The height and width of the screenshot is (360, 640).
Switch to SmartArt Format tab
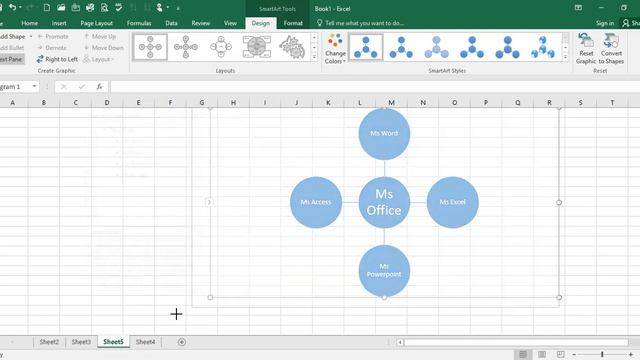coord(293,23)
